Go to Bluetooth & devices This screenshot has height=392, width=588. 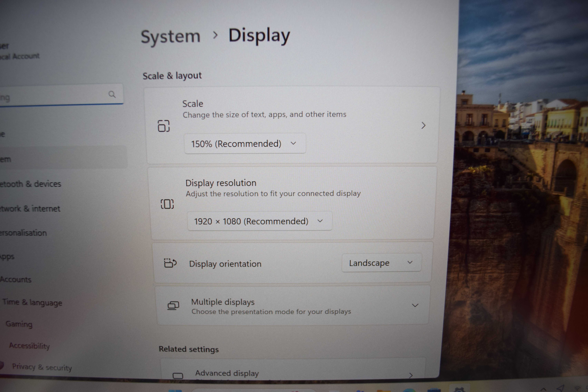(30, 184)
